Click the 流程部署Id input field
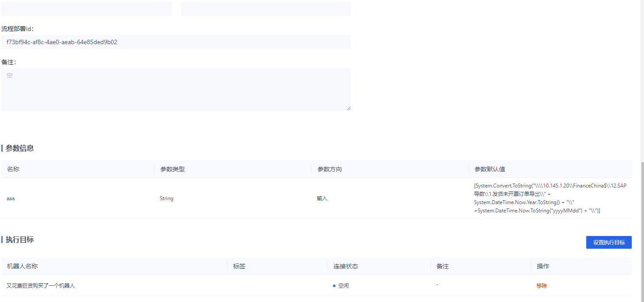This screenshot has height=302, width=644. [x=176, y=42]
